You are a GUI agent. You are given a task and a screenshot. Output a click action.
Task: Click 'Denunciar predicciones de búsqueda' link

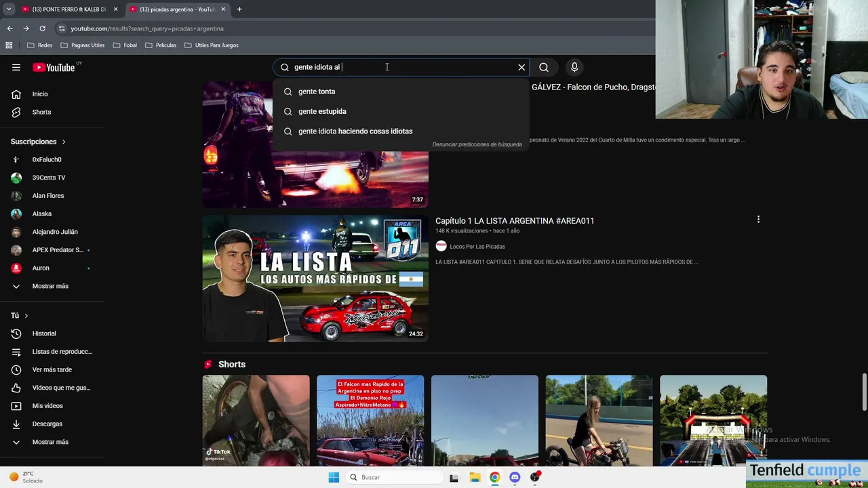tap(477, 144)
